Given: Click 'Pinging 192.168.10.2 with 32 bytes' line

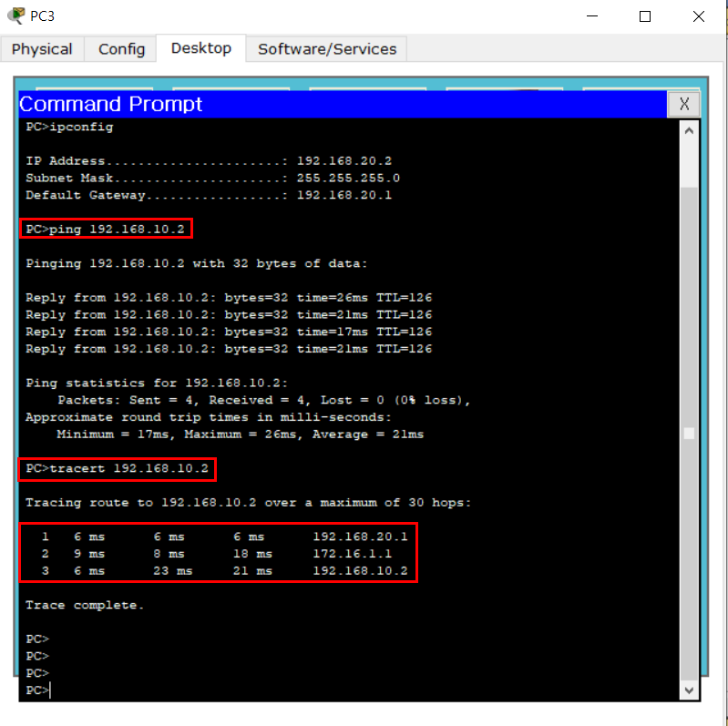Looking at the screenshot, I should click(x=197, y=263).
